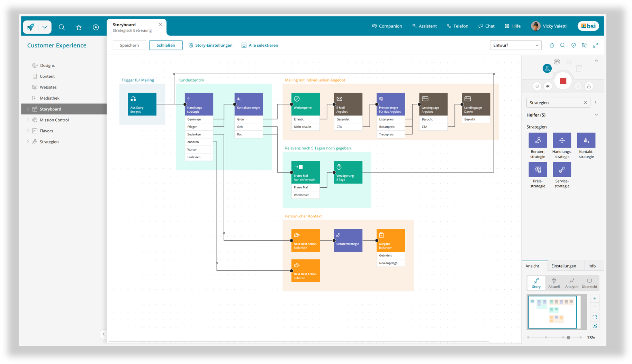Delete story with the trash icon
The image size is (632, 364).
(552, 45)
